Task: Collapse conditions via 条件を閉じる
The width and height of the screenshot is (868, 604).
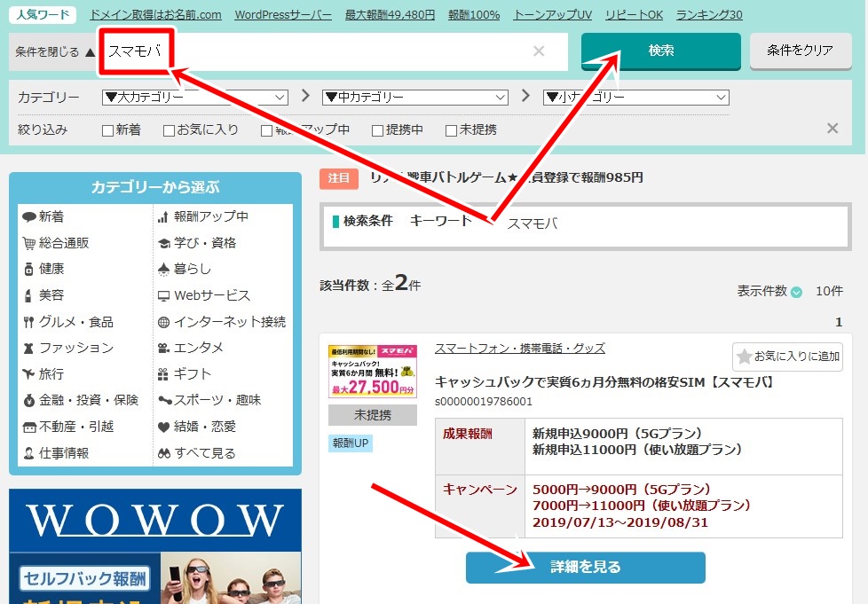Action: (55, 52)
